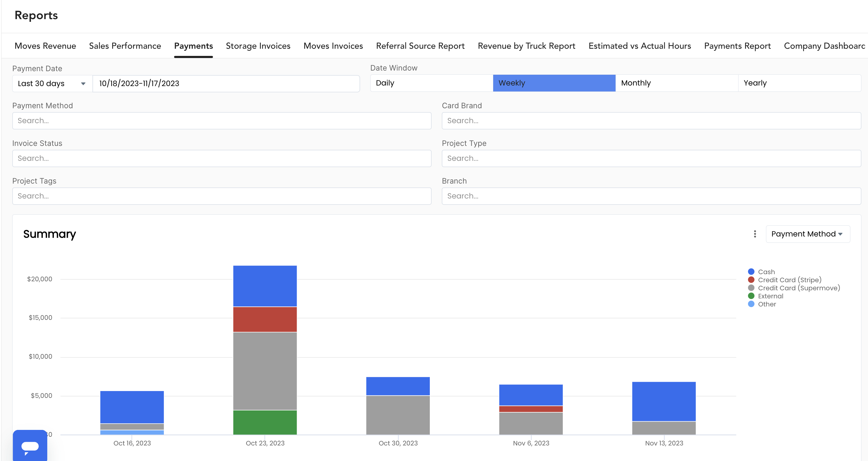
Task: Open the Summary three-dot options menu
Action: point(755,234)
